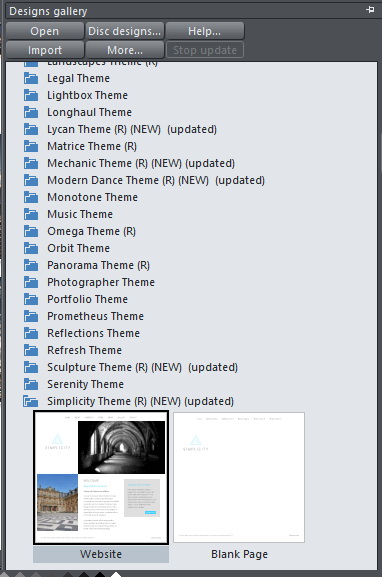This screenshot has height=577, width=382.
Task: Select Orbit Theme label
Action: pyautogui.click(x=78, y=248)
